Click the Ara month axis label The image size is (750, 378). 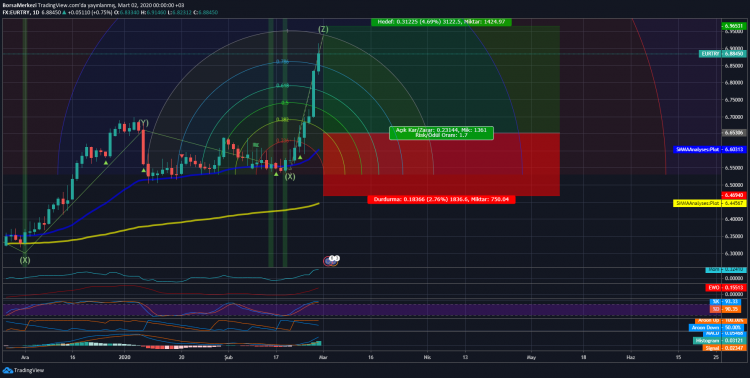pyautogui.click(x=25, y=357)
